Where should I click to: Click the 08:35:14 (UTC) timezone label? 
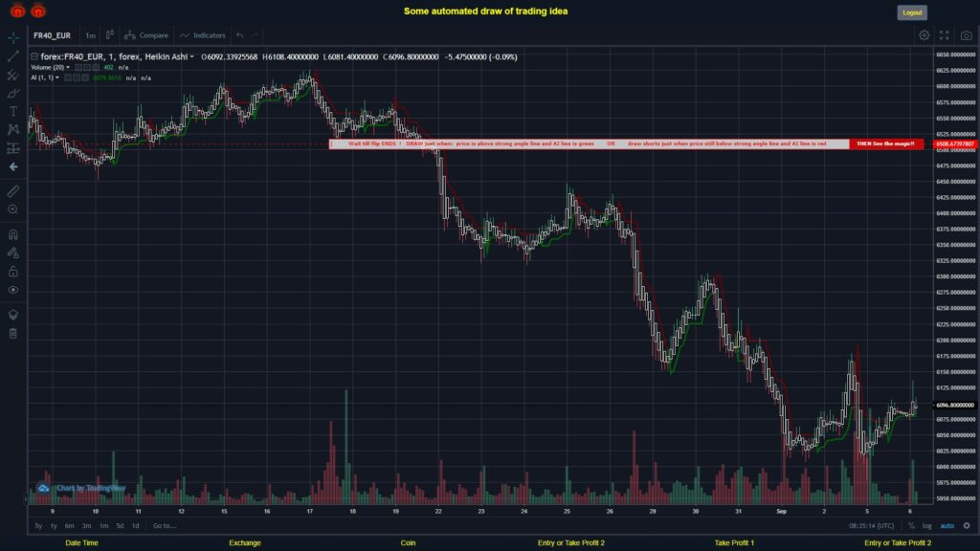[871, 526]
